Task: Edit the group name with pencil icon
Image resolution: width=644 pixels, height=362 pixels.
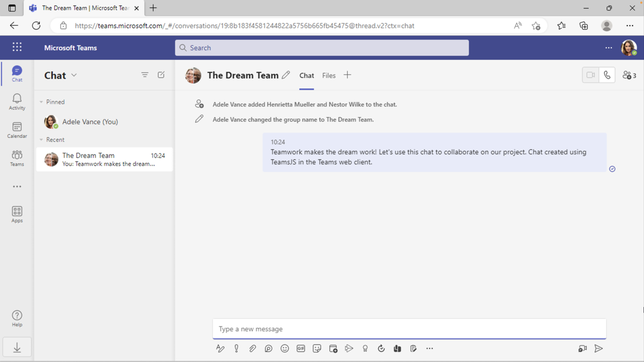Action: click(286, 75)
